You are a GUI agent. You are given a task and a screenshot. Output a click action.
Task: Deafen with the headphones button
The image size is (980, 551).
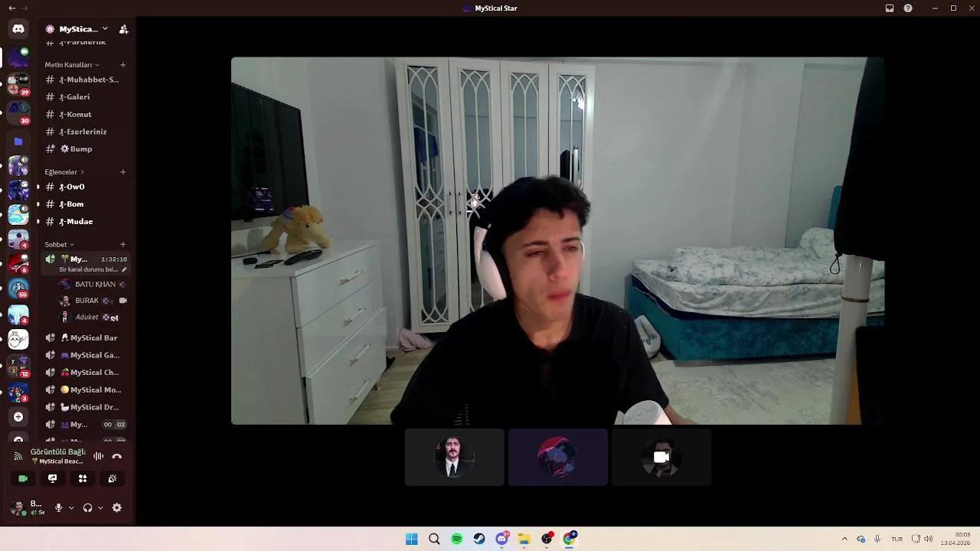87,507
